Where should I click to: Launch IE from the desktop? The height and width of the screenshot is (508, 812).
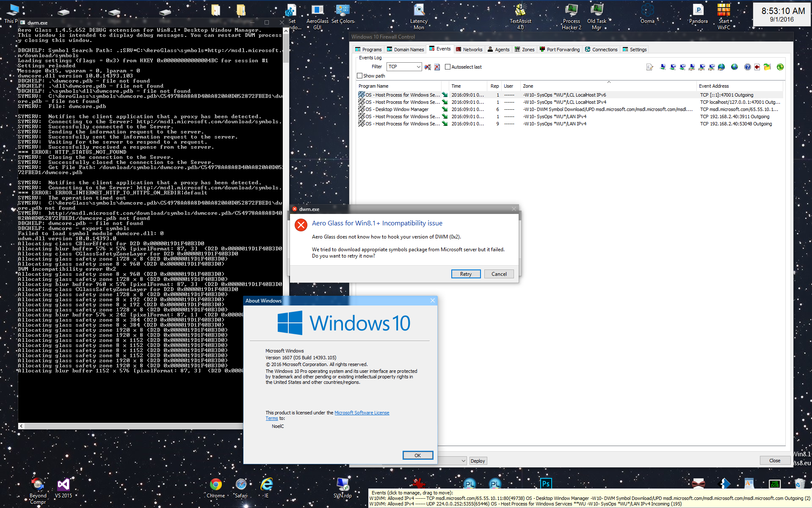(266, 488)
